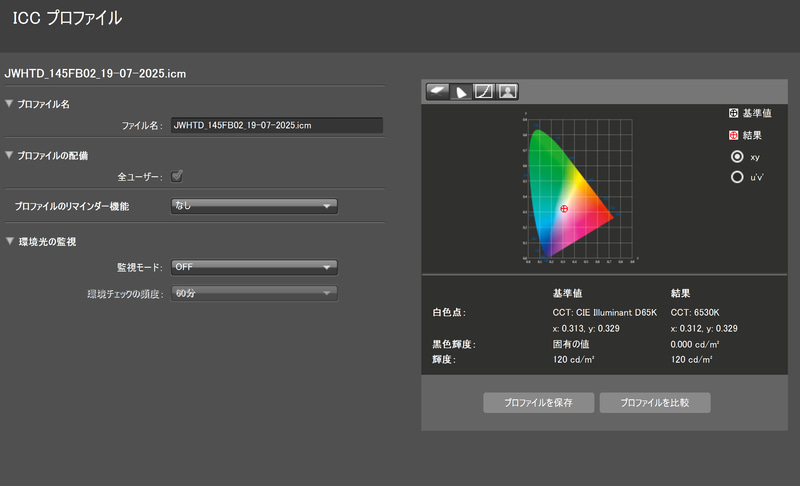Click the 固有の値 reference value
This screenshot has width=800, height=486.
pos(571,344)
